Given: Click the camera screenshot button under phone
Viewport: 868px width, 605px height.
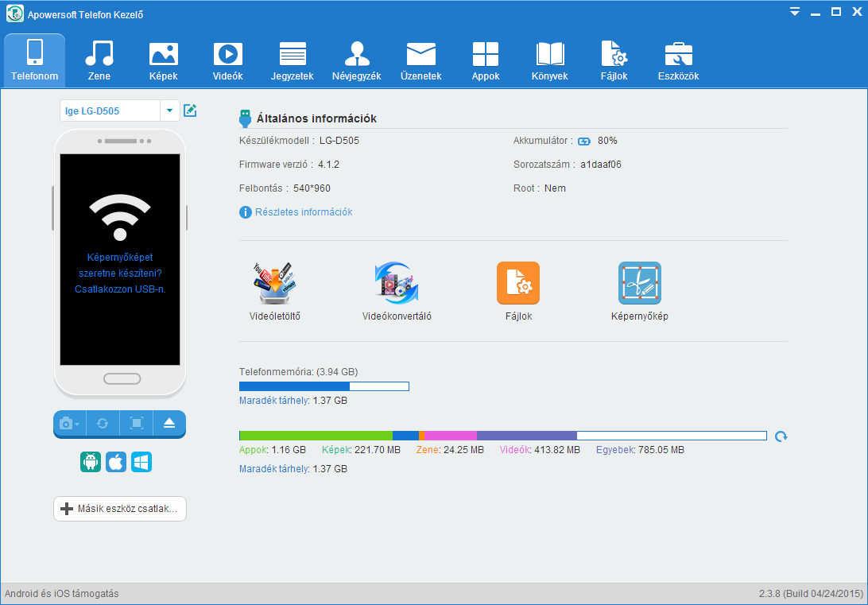Looking at the screenshot, I should 70,424.
